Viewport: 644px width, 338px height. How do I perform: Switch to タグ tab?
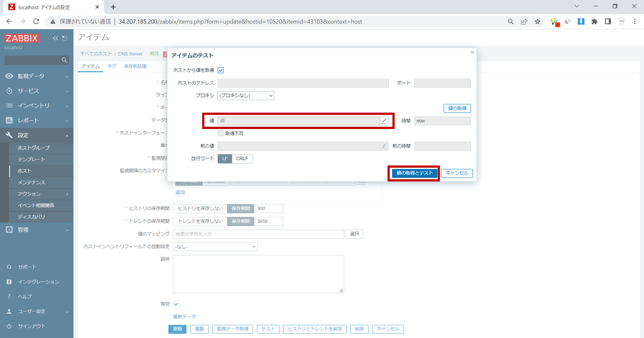pyautogui.click(x=112, y=66)
